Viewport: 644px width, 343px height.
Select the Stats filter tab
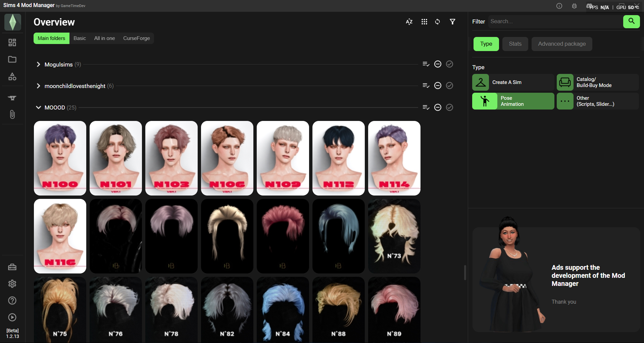click(x=515, y=44)
